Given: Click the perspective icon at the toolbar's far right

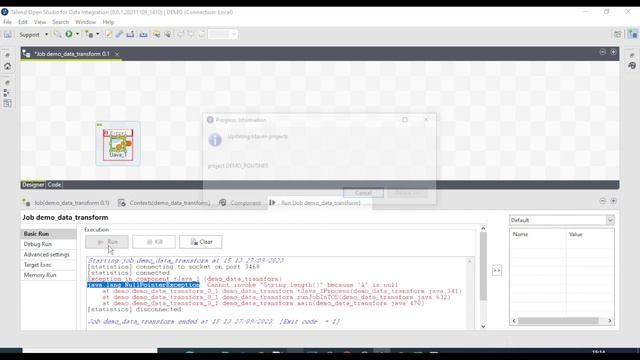Looking at the screenshot, I should point(633,35).
